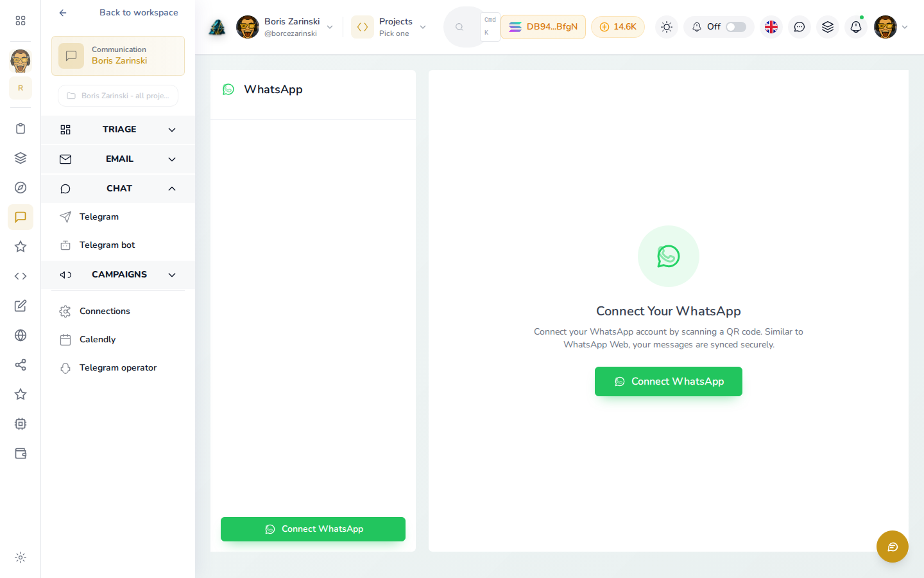Select Telegram bot menu item
Image resolution: width=924 pixels, height=578 pixels.
point(118,245)
